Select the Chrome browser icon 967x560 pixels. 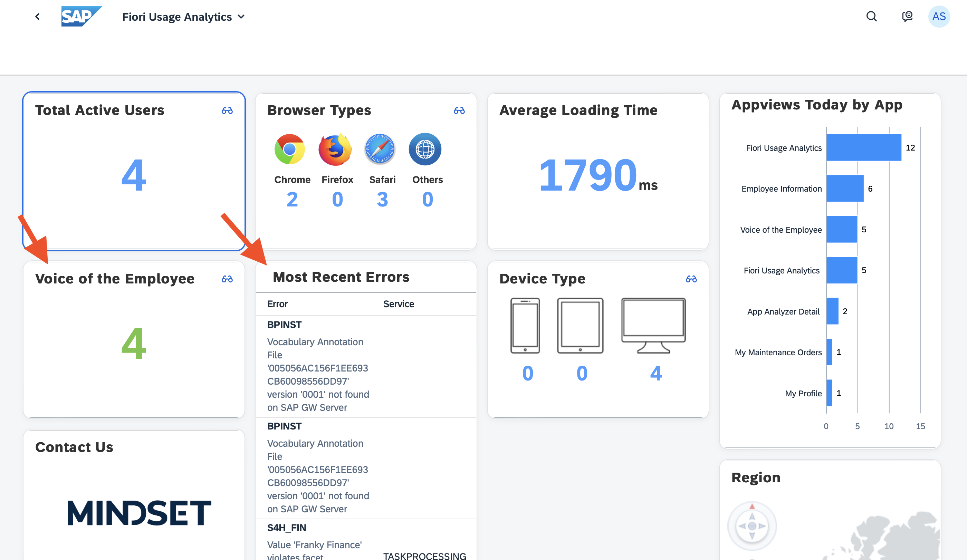[x=290, y=149]
